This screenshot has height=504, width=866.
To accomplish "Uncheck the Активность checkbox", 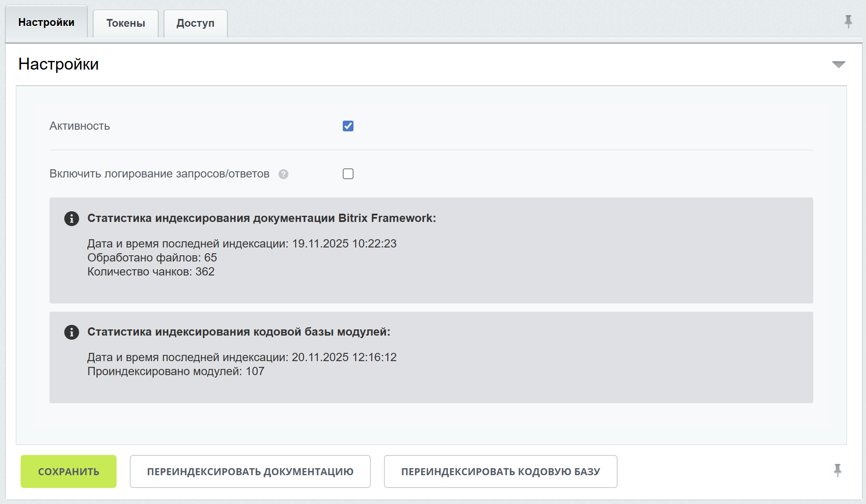I will click(x=348, y=126).
